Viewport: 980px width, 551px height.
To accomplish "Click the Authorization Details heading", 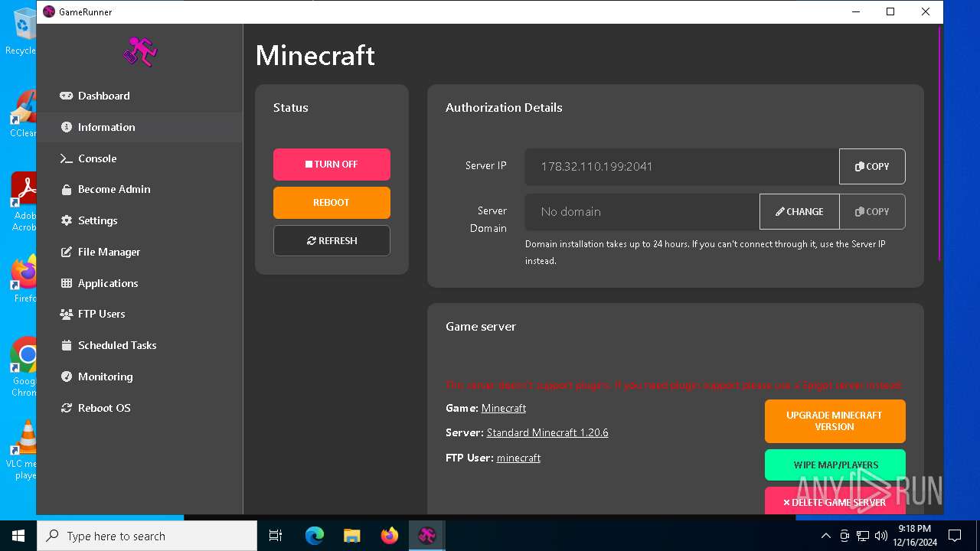I will (504, 107).
